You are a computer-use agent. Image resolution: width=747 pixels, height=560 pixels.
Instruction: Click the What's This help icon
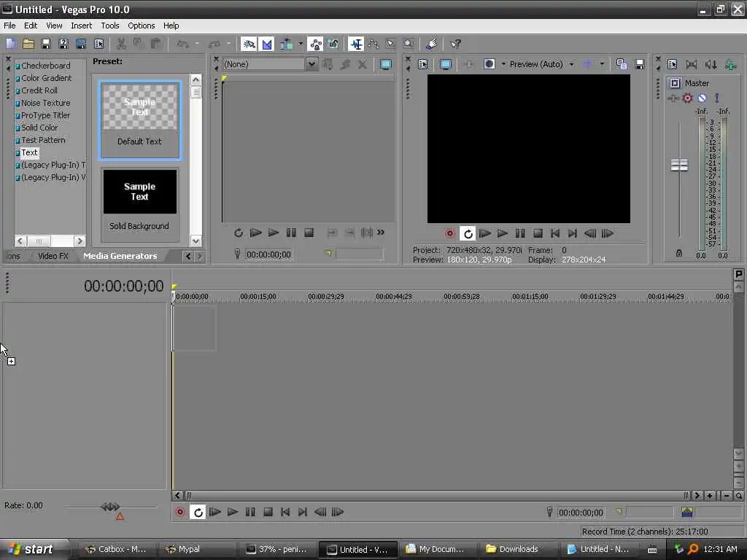(455, 44)
